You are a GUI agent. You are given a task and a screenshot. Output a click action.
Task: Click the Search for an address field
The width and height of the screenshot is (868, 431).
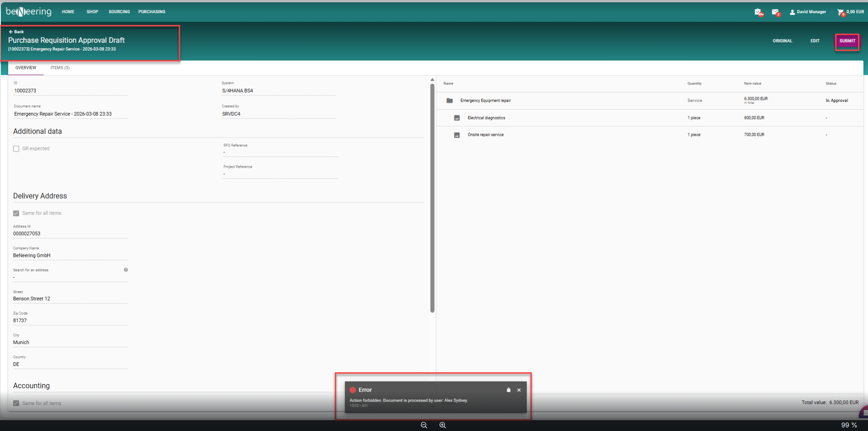click(x=71, y=274)
